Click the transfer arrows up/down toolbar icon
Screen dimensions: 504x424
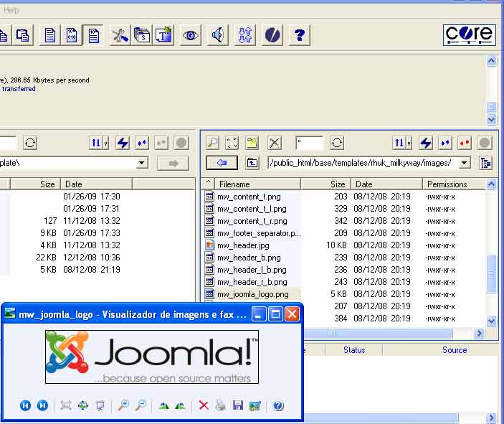pyautogui.click(x=245, y=35)
